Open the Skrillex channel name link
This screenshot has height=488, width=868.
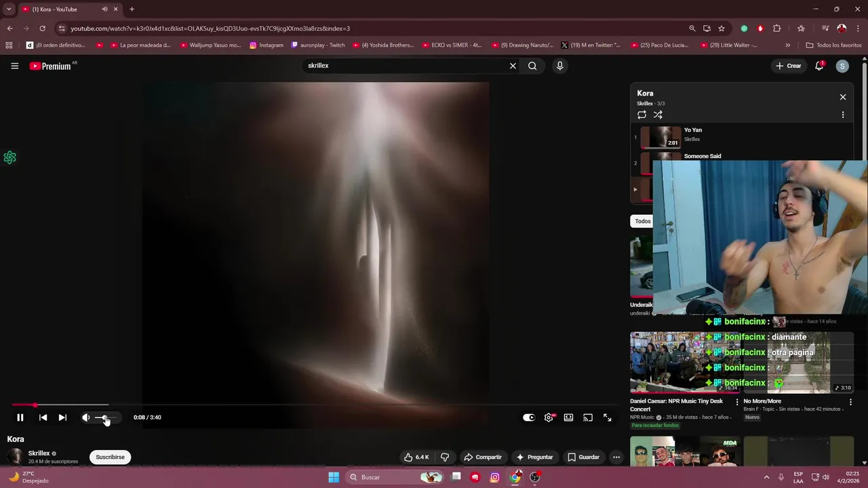pyautogui.click(x=39, y=453)
